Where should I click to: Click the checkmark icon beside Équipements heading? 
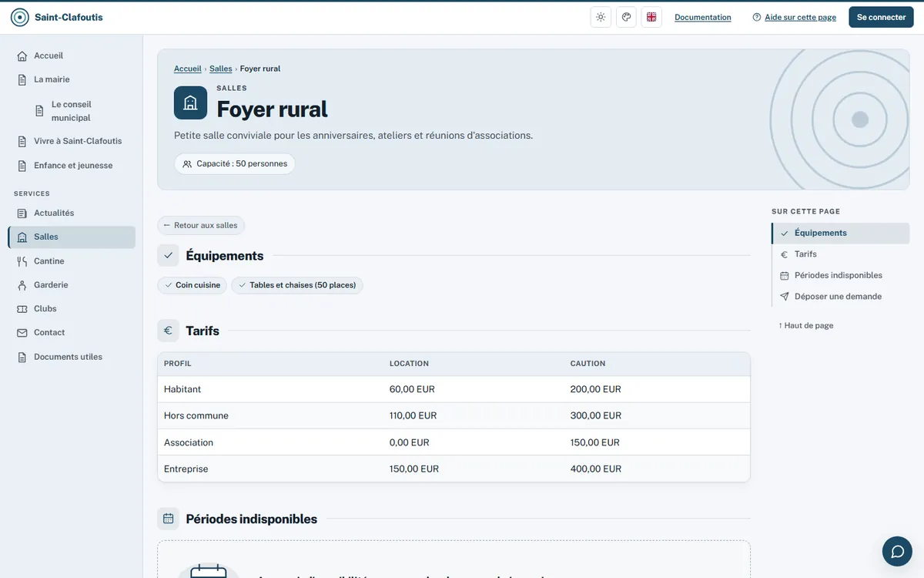coord(168,255)
